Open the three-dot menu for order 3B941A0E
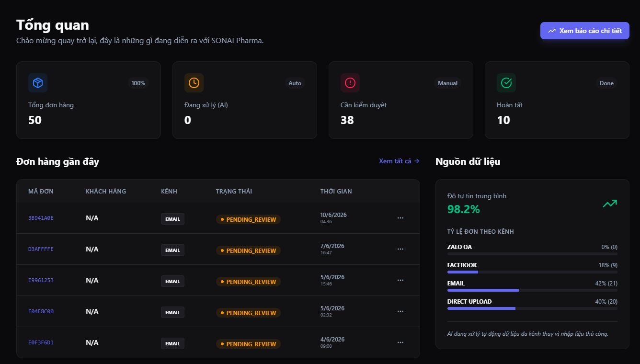Viewport: 640px width, 364px height. click(400, 218)
